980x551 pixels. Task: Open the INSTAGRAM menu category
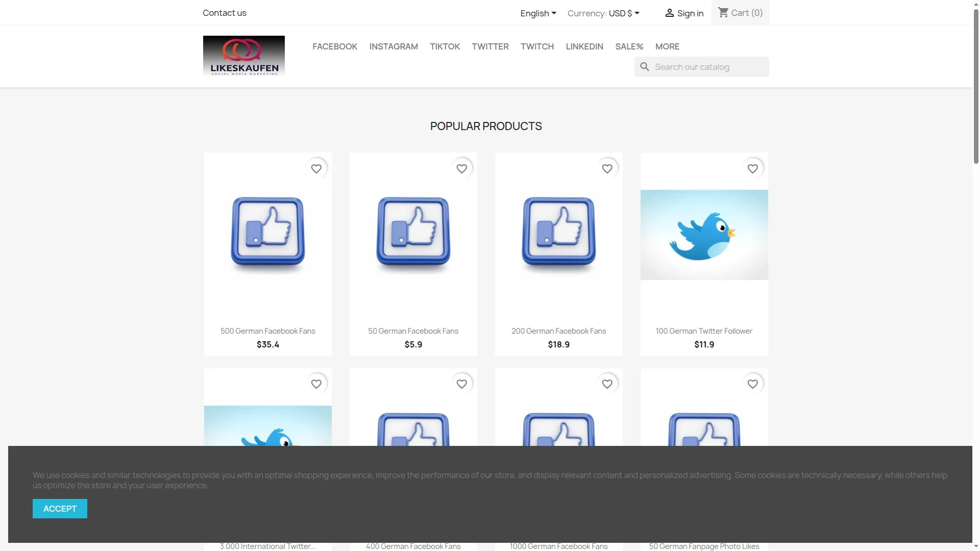click(x=394, y=46)
